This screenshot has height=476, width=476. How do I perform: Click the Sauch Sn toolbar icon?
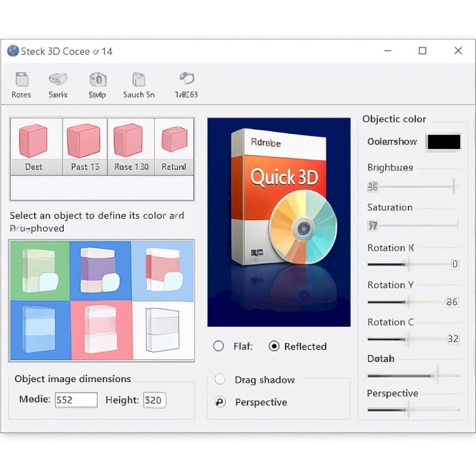point(139,80)
